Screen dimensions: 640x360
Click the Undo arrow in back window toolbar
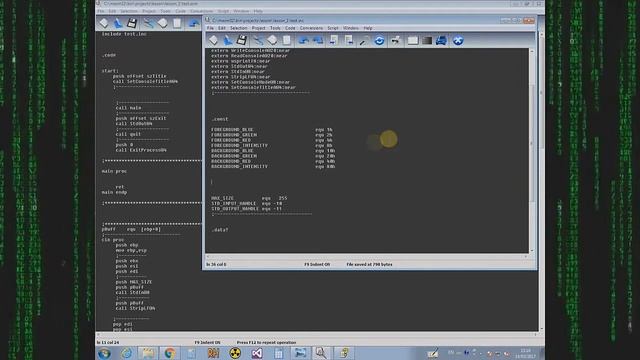(193, 23)
